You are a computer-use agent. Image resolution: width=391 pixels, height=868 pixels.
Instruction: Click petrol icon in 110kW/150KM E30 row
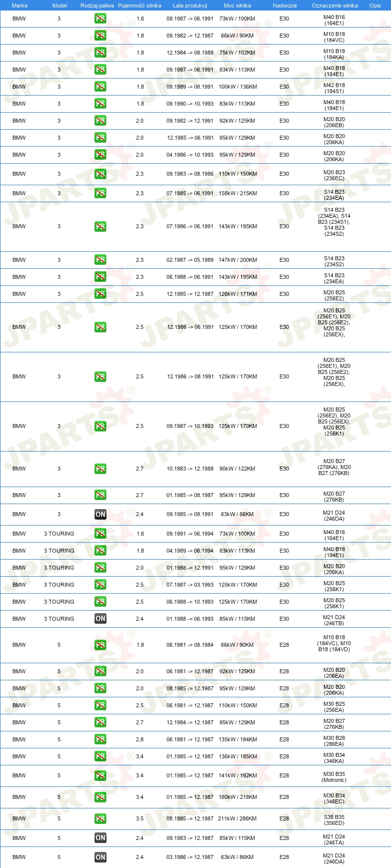click(100, 174)
